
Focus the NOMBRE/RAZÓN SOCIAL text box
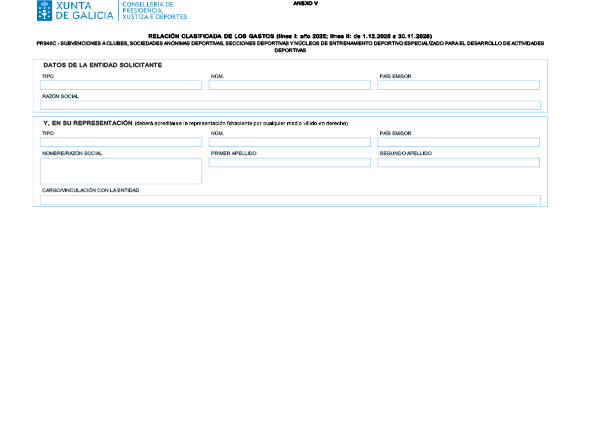(x=121, y=171)
